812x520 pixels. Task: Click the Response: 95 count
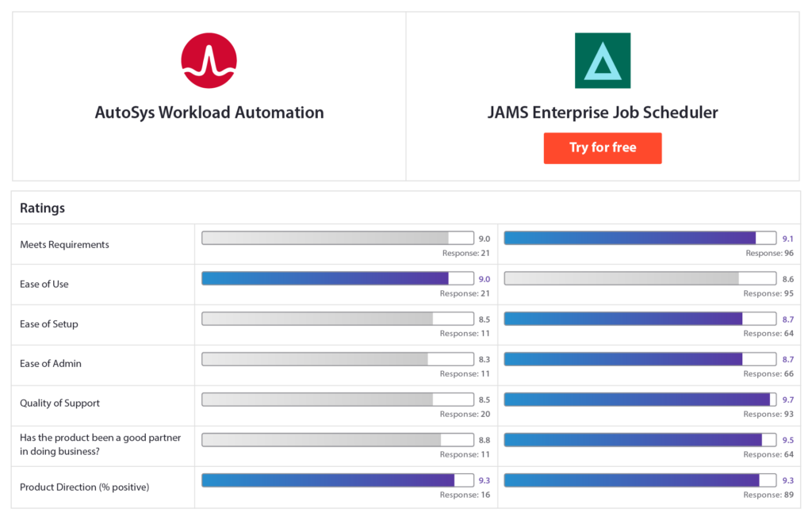768,293
